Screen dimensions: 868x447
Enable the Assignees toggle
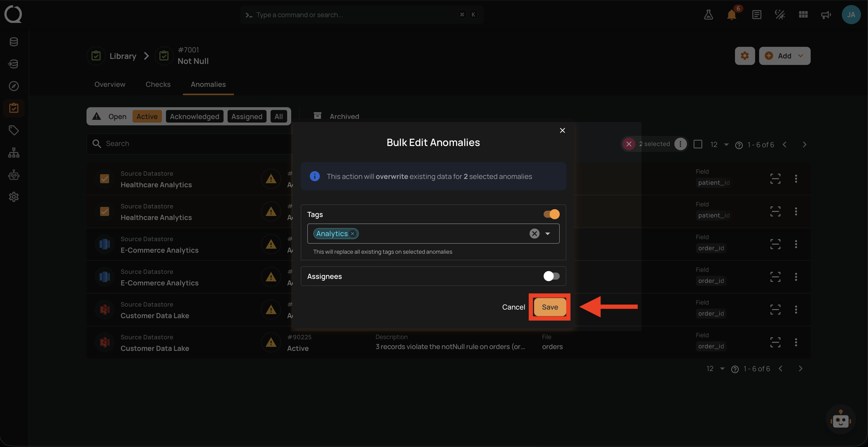click(x=552, y=276)
